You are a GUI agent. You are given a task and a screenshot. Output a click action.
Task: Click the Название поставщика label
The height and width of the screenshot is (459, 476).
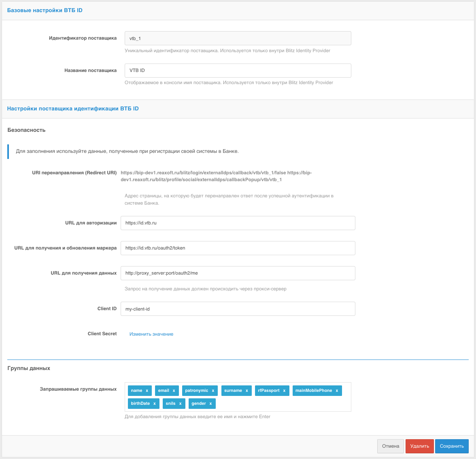pyautogui.click(x=91, y=70)
